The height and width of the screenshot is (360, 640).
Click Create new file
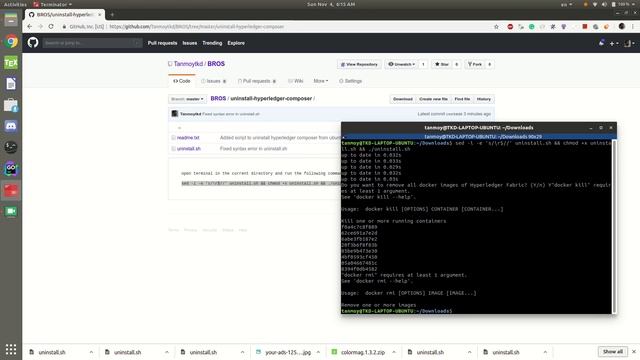coord(433,99)
